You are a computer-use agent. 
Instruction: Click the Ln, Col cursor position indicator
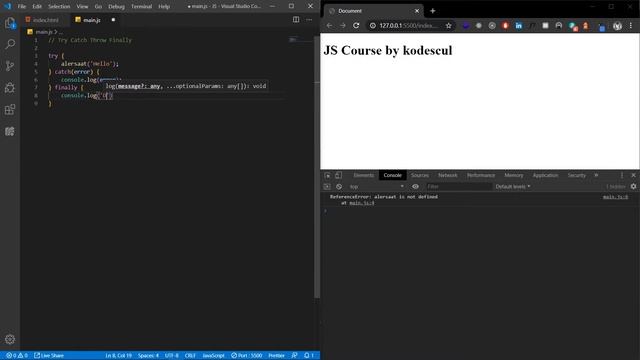[x=118, y=356]
